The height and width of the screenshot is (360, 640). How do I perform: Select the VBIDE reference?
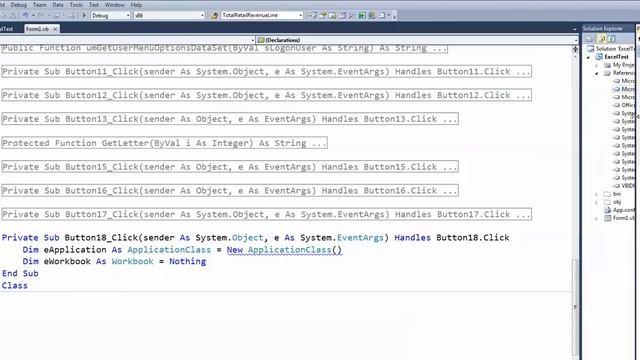[x=624, y=186]
